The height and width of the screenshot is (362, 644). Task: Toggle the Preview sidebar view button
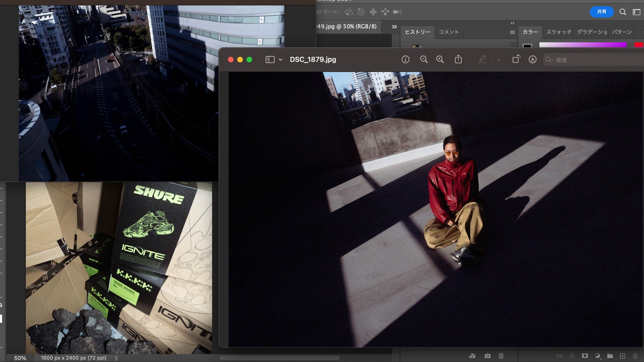pos(270,60)
